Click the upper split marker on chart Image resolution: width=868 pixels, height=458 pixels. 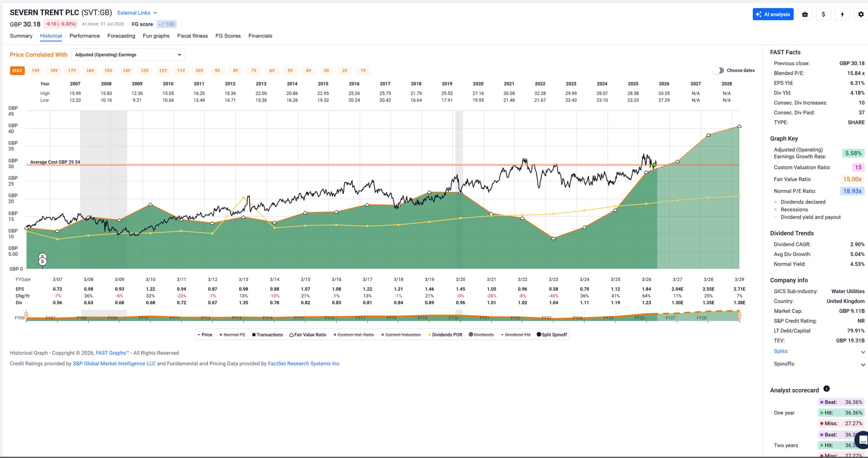[42, 257]
